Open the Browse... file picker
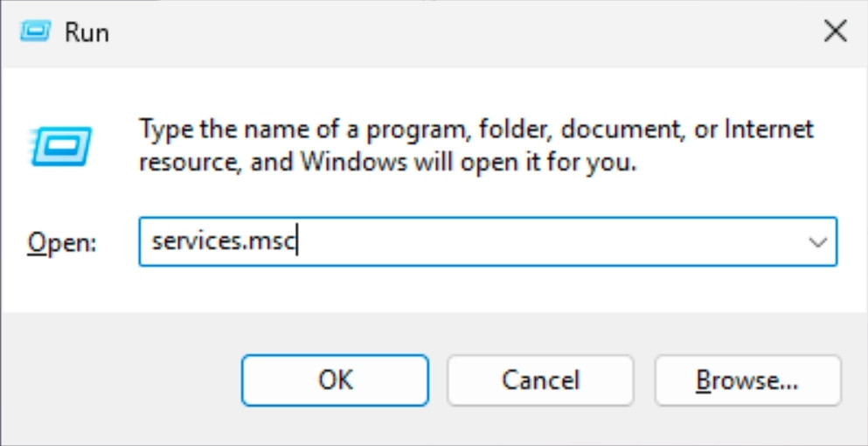This screenshot has height=446, width=868. 747,380
